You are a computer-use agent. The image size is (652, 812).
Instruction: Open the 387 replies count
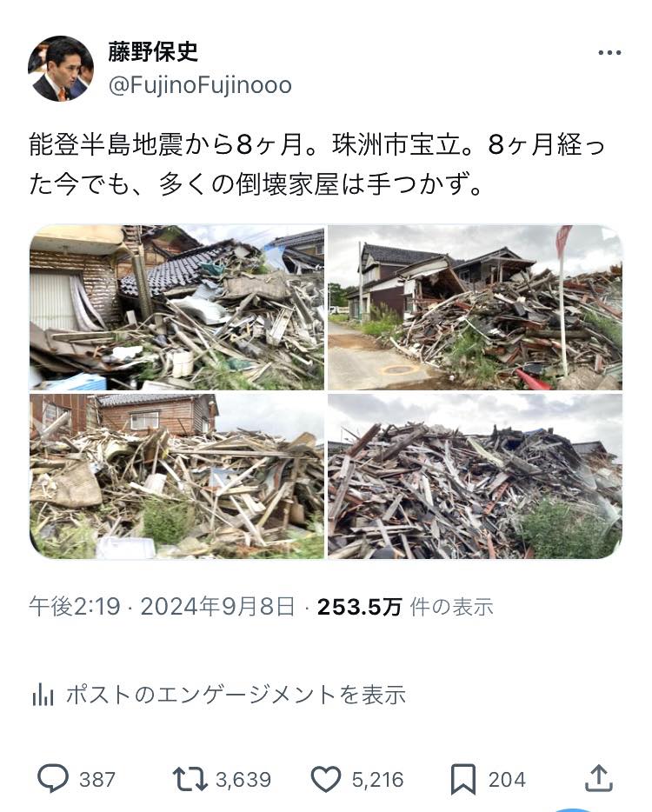[97, 779]
